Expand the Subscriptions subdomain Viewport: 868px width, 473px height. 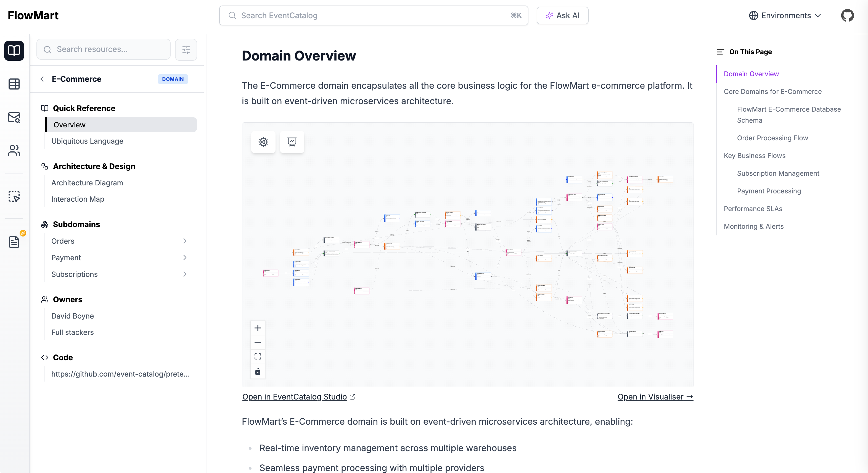[x=185, y=274]
